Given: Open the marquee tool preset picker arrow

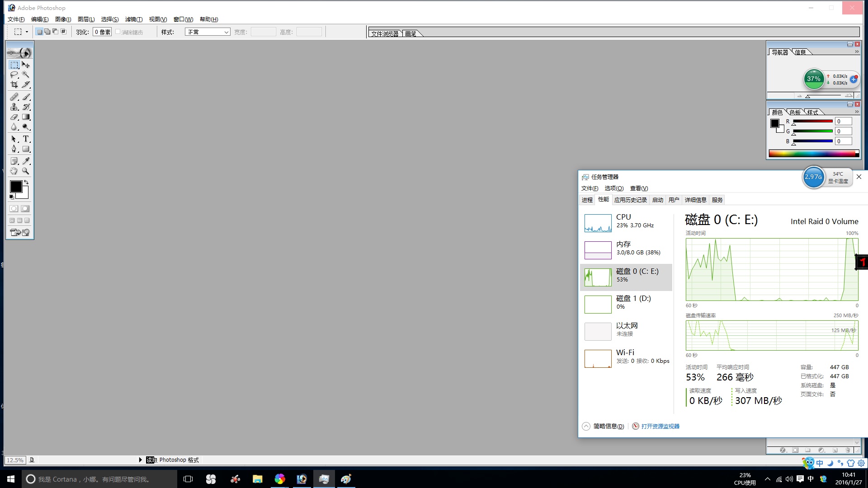Looking at the screenshot, I should (27, 32).
